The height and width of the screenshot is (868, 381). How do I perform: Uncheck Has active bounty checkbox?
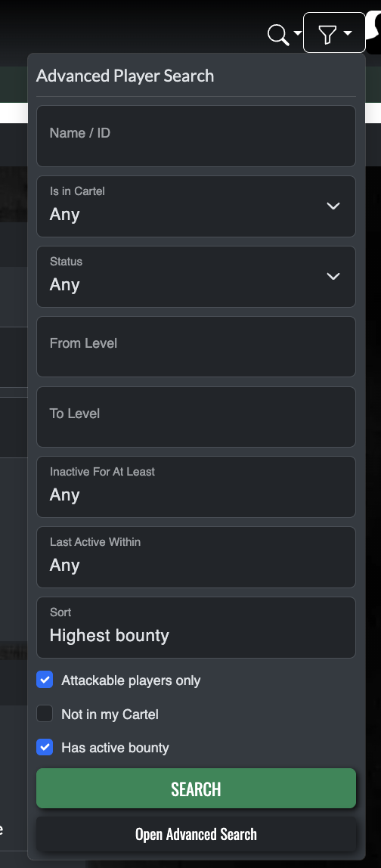(45, 747)
